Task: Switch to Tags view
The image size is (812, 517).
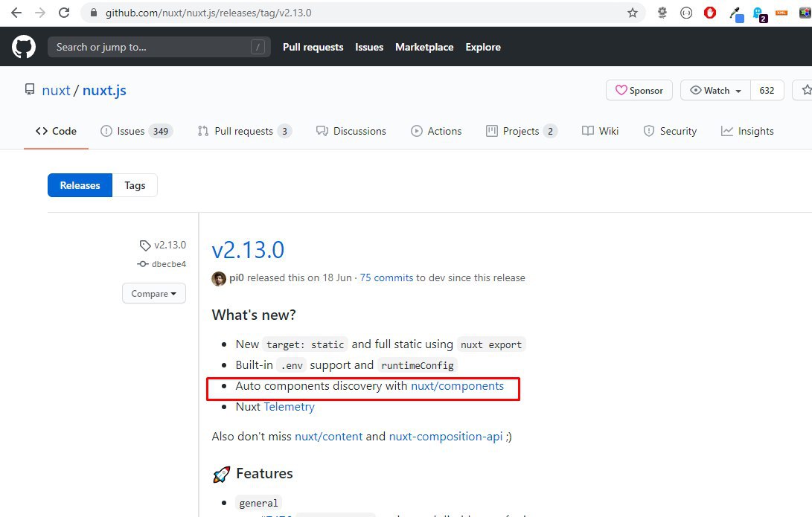Action: coord(135,185)
